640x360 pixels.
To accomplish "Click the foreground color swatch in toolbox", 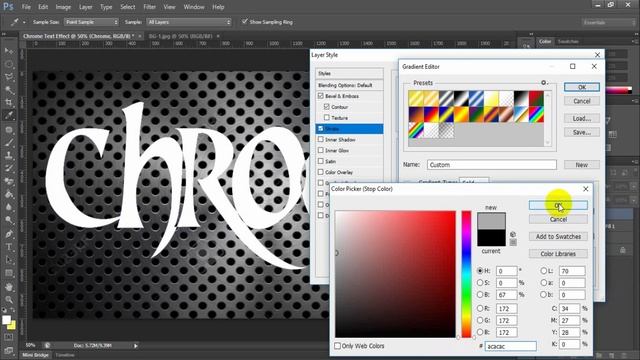I will [6, 320].
